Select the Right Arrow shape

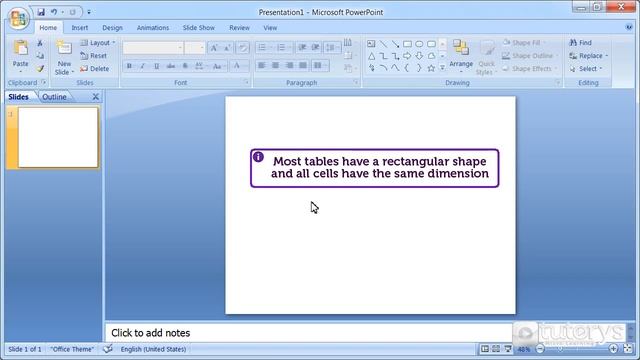tap(407, 56)
